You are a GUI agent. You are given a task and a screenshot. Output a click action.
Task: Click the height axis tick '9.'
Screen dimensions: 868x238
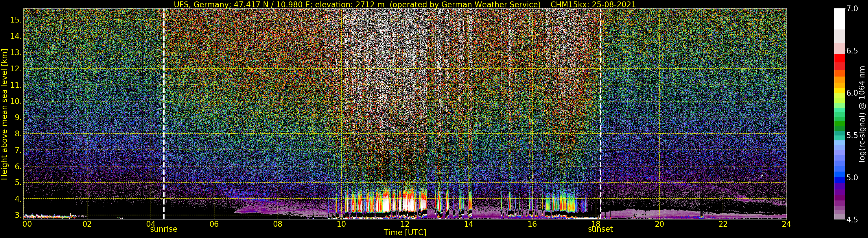[18, 118]
